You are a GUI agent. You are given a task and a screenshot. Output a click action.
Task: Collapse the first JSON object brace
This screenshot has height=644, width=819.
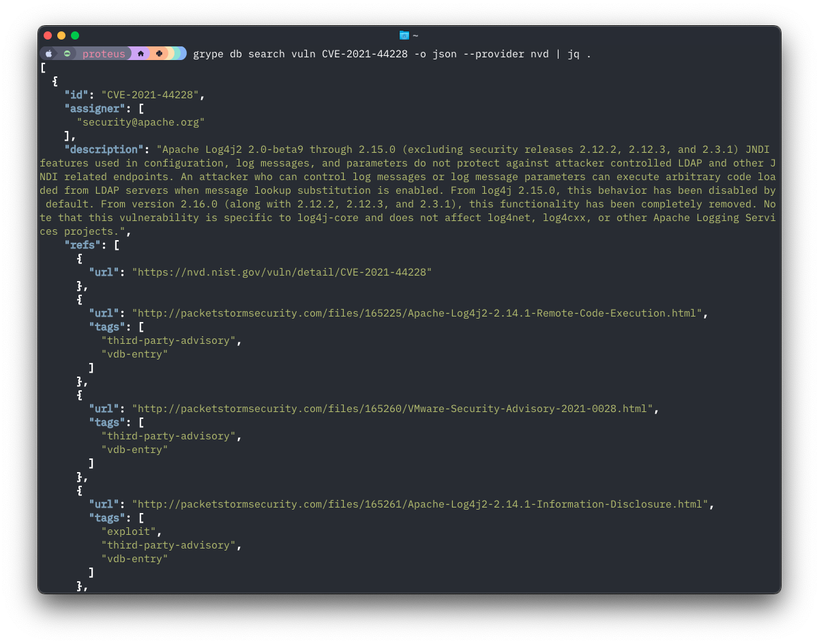[55, 80]
